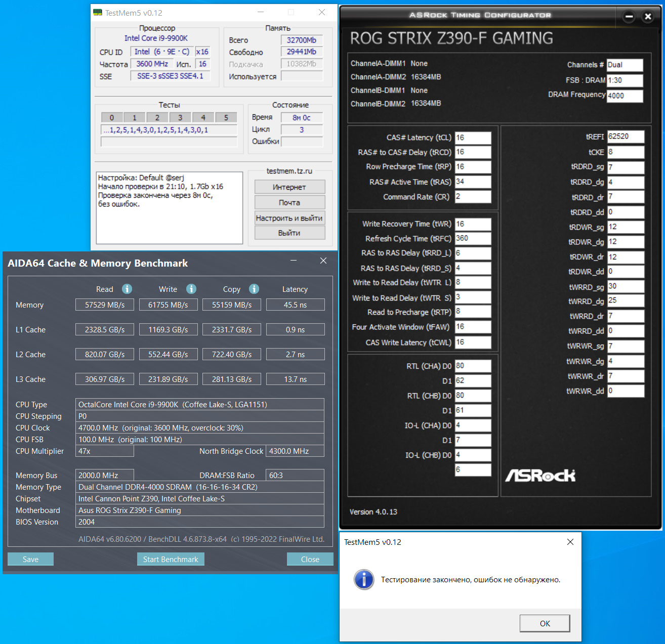The height and width of the screenshot is (644, 665).
Task: Minimize the AIDA64 benchmark window
Action: [x=294, y=261]
